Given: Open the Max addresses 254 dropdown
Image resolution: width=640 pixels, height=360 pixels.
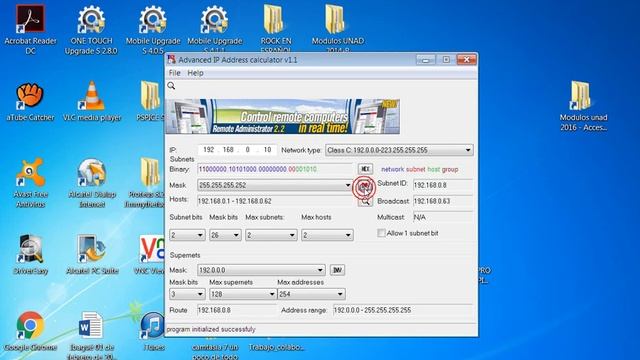Looking at the screenshot, I should point(311,294).
